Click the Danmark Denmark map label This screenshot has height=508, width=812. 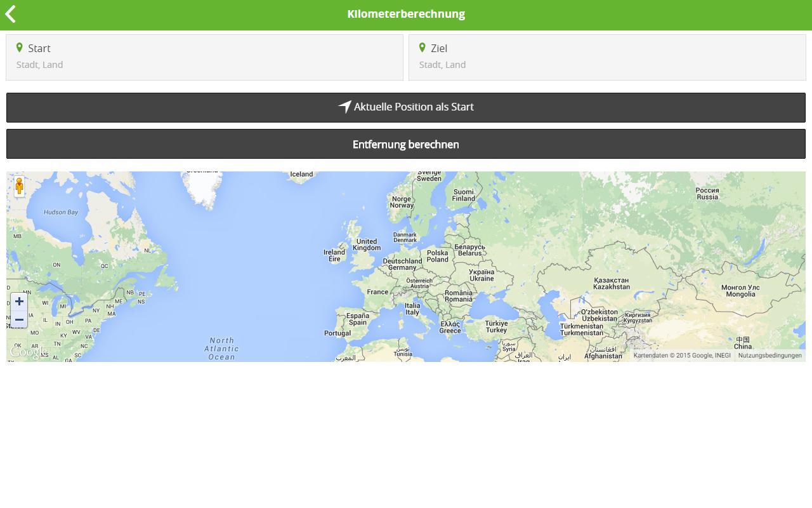405,237
